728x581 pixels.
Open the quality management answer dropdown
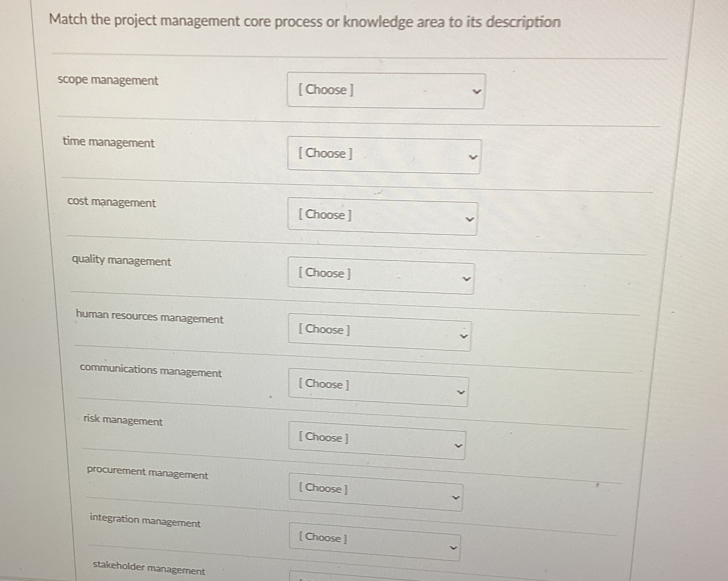(x=380, y=274)
